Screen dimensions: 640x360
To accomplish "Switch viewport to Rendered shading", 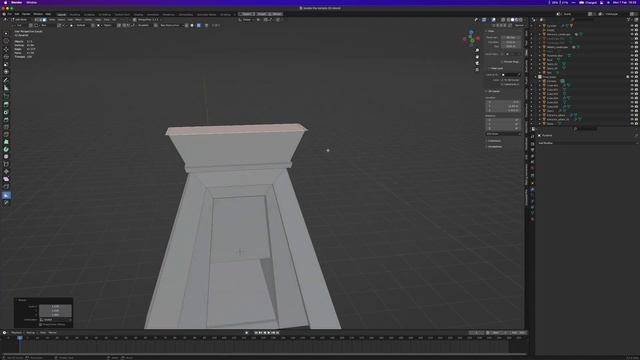I will [x=521, y=20].
